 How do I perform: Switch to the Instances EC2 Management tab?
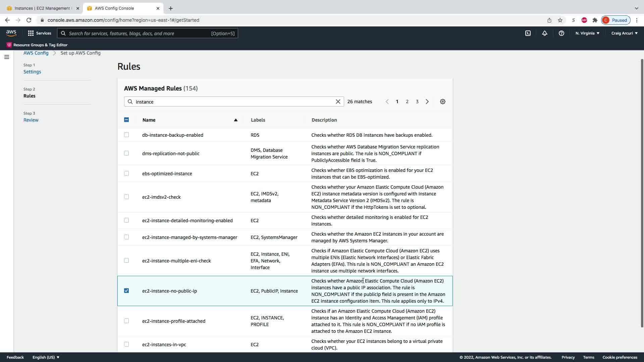click(x=42, y=8)
